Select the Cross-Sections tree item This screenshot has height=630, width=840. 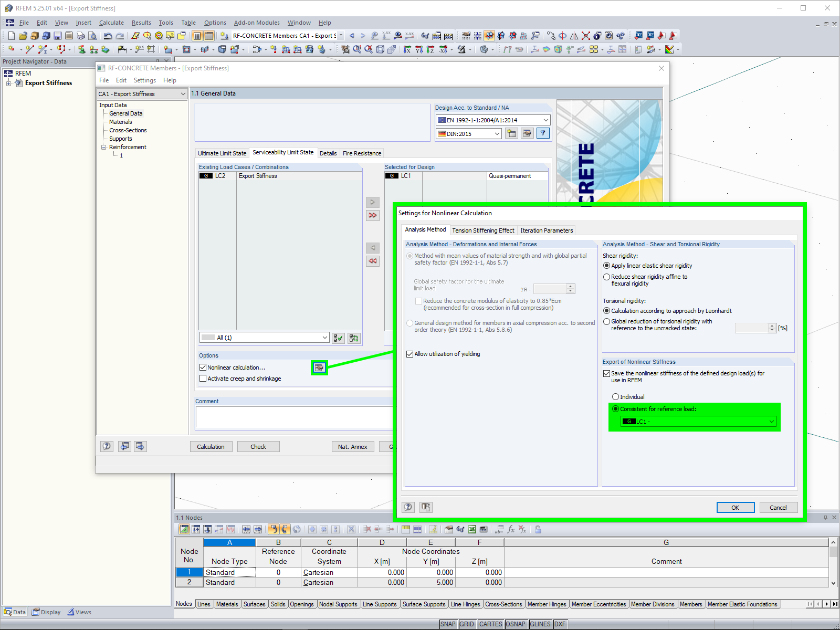click(128, 130)
